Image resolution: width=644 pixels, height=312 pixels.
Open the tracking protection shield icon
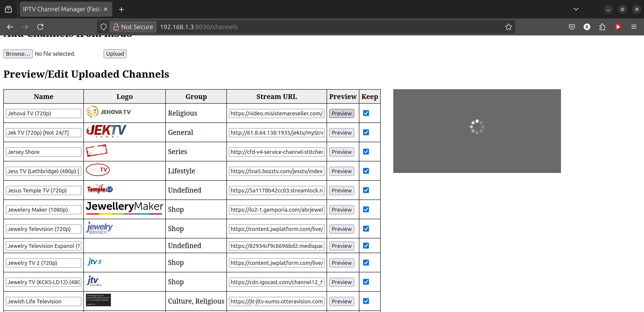click(103, 27)
